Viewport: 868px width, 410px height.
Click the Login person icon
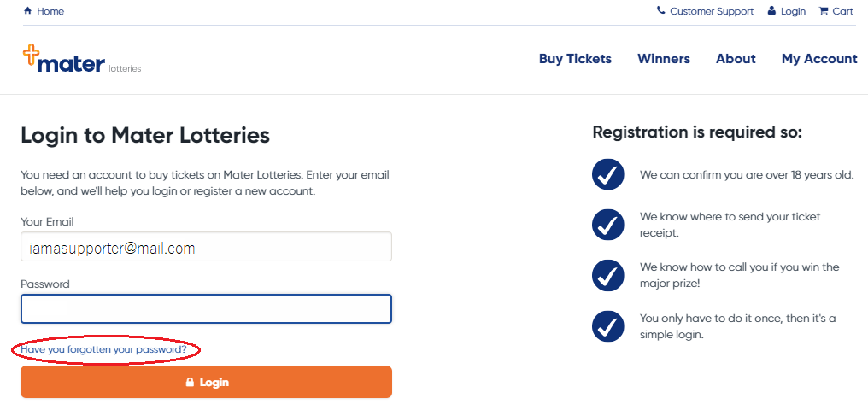pos(771,10)
